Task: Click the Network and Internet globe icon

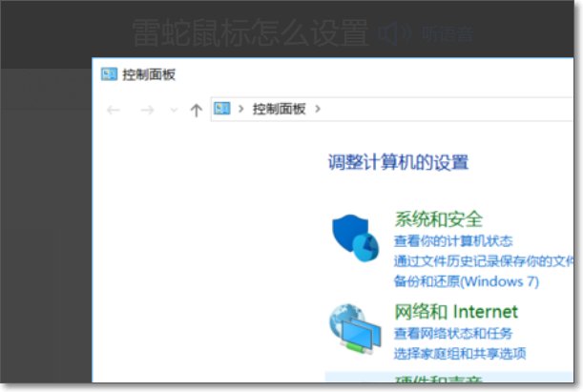Action: [x=355, y=329]
